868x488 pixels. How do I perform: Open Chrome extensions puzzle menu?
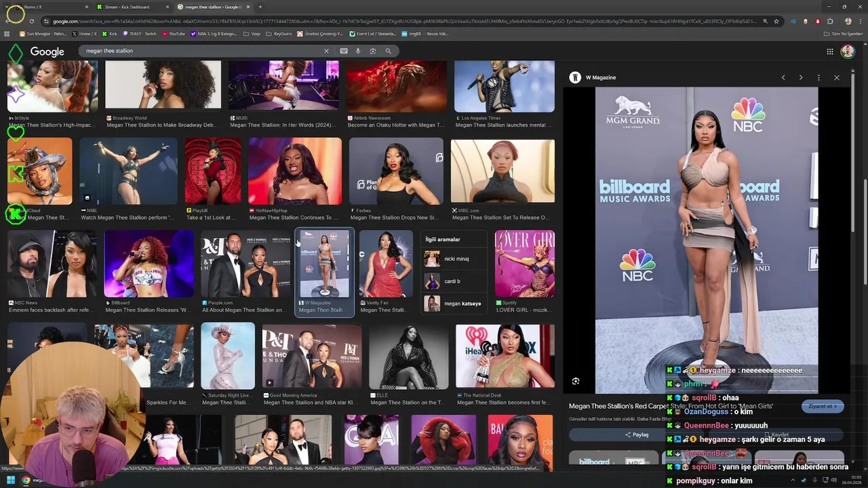(830, 21)
